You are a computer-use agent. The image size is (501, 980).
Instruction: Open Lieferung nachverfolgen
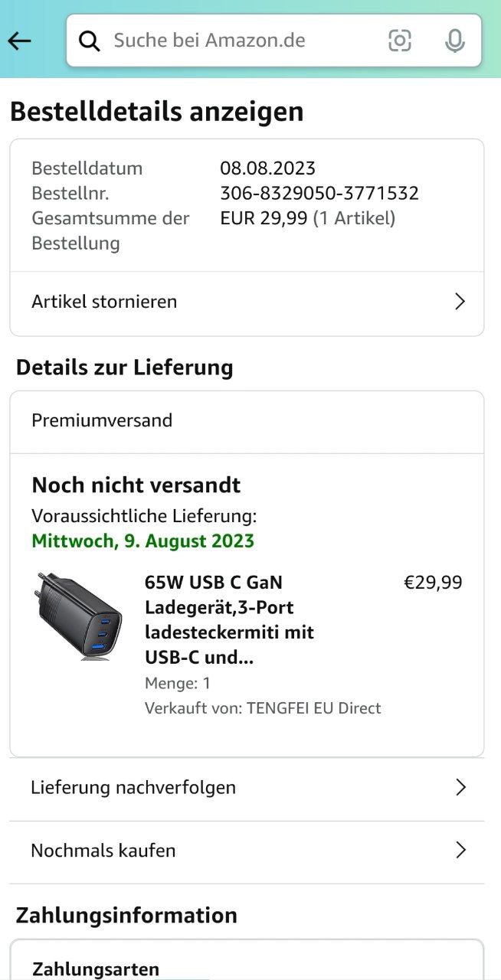[133, 787]
